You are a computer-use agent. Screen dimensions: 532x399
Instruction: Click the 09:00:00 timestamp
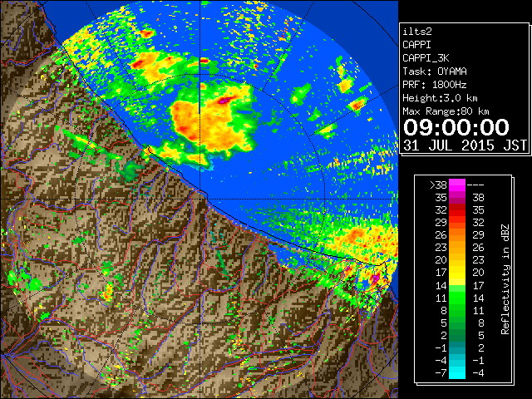coord(456,127)
